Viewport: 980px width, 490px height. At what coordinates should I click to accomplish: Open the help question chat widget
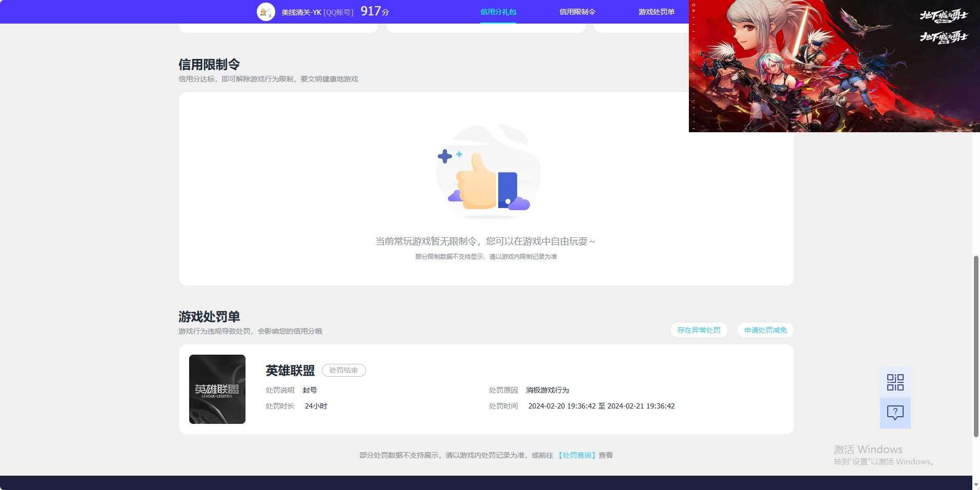tap(895, 413)
